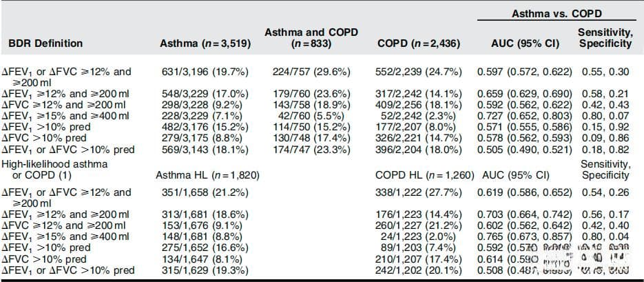
Task: Select the COPD (n=2,436) column header
Action: click(419, 44)
